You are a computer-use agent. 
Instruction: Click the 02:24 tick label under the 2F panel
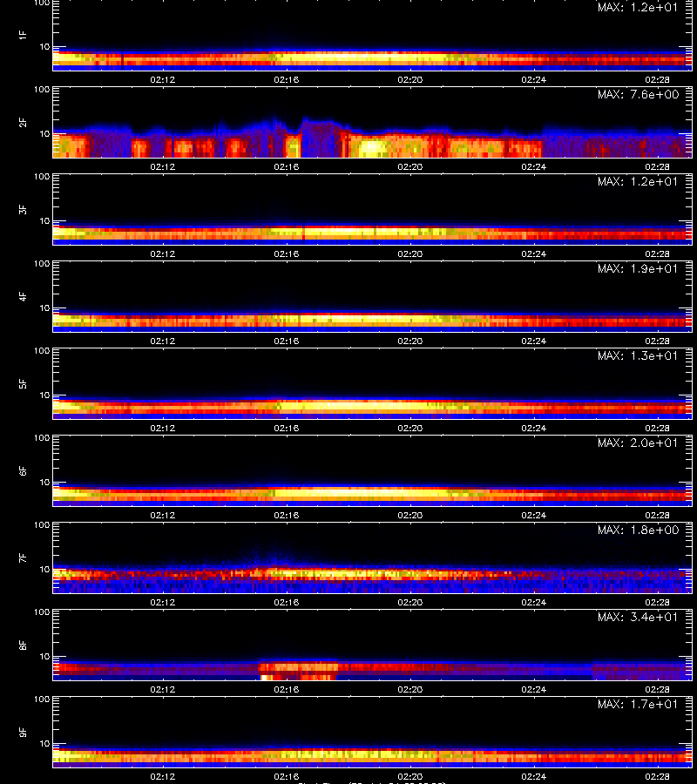click(533, 166)
